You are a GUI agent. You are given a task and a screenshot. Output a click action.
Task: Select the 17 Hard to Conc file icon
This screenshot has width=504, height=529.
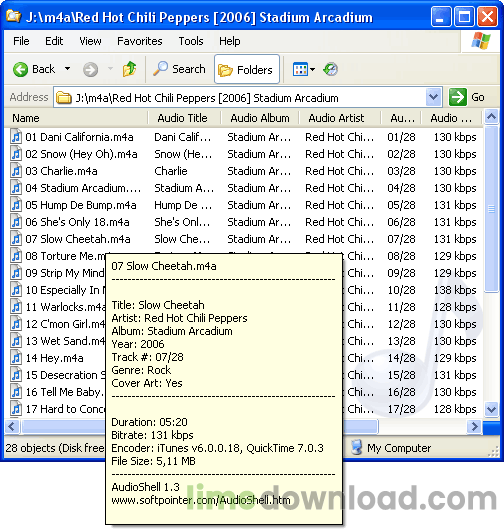(x=16, y=409)
